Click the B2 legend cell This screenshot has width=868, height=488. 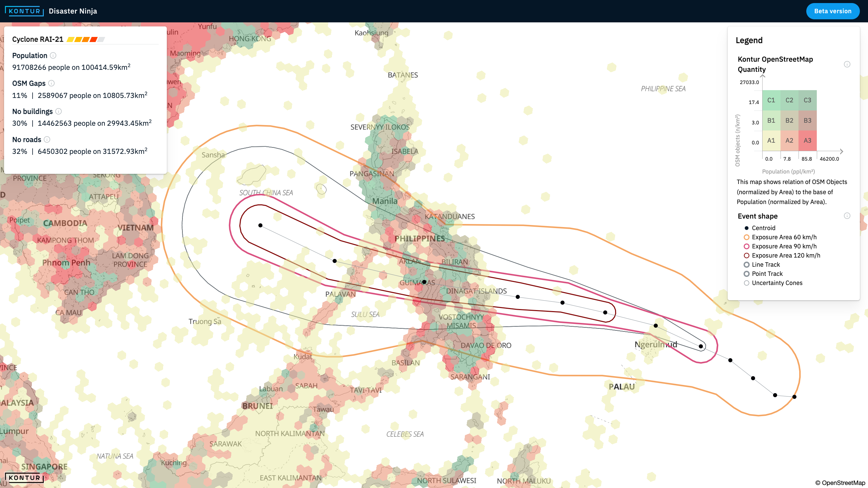(789, 121)
